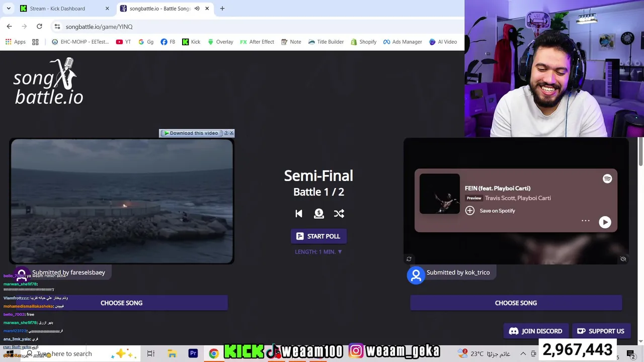Open Task View in taskbar
Screen dimensions: 644x362
pyautogui.click(x=151, y=353)
